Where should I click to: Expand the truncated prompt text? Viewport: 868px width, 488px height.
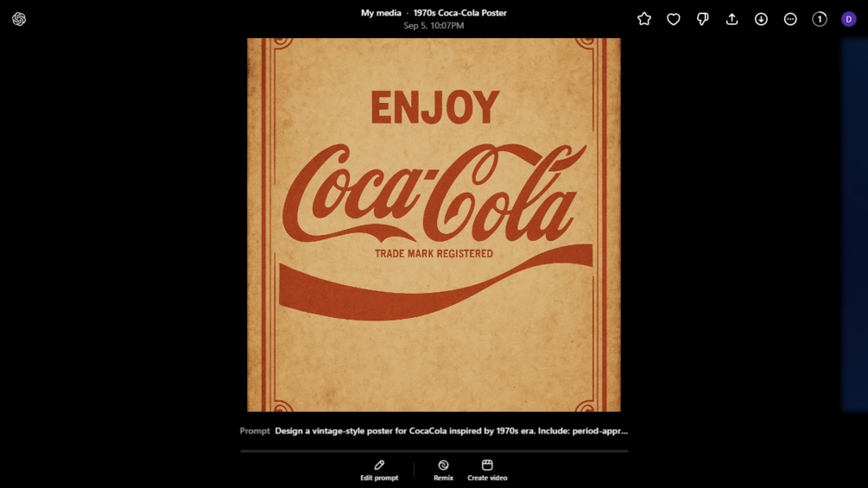(451, 431)
